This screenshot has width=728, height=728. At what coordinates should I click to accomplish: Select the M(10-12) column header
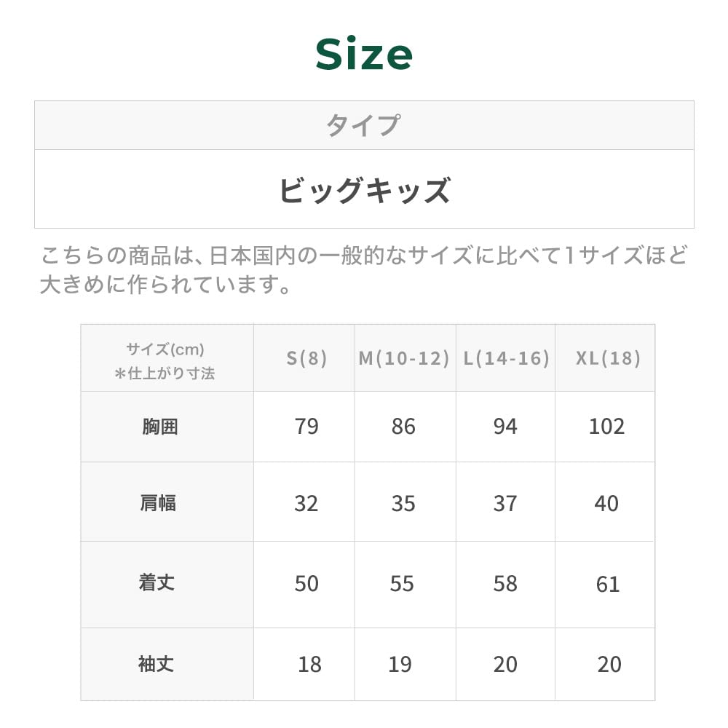[404, 358]
